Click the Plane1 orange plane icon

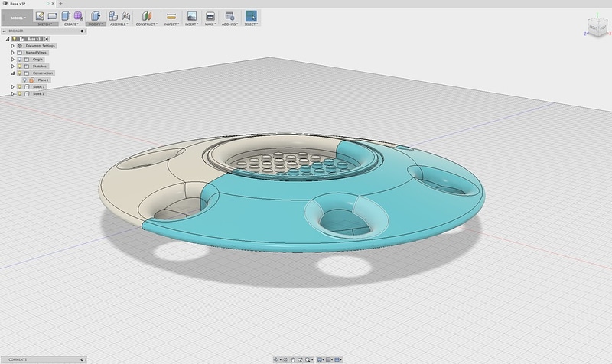pyautogui.click(x=32, y=80)
